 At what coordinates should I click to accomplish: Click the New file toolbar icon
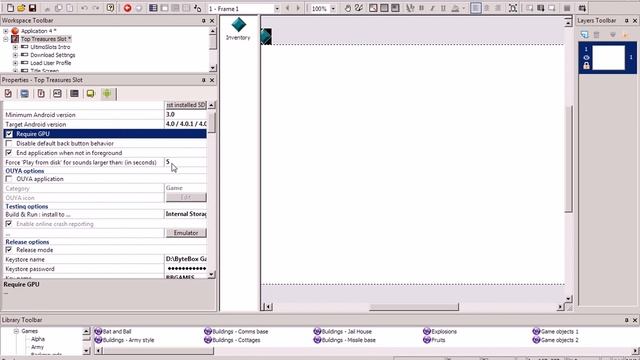click(x=10, y=8)
